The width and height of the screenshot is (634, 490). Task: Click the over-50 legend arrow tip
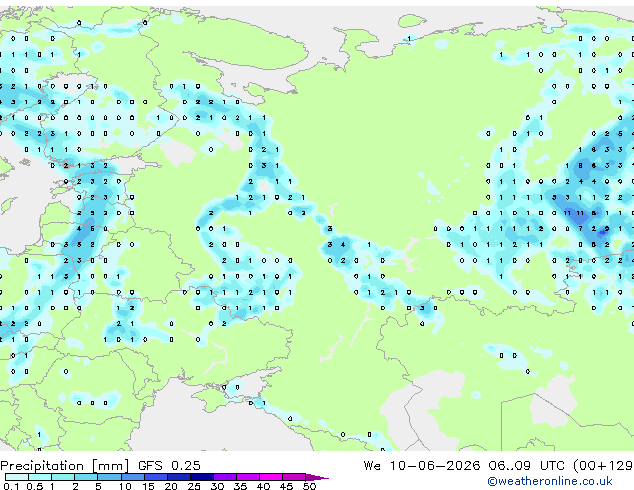pyautogui.click(x=317, y=477)
